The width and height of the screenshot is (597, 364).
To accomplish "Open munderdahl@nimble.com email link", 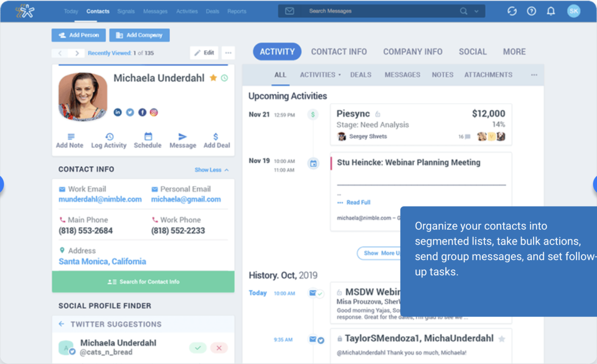I will (100, 199).
